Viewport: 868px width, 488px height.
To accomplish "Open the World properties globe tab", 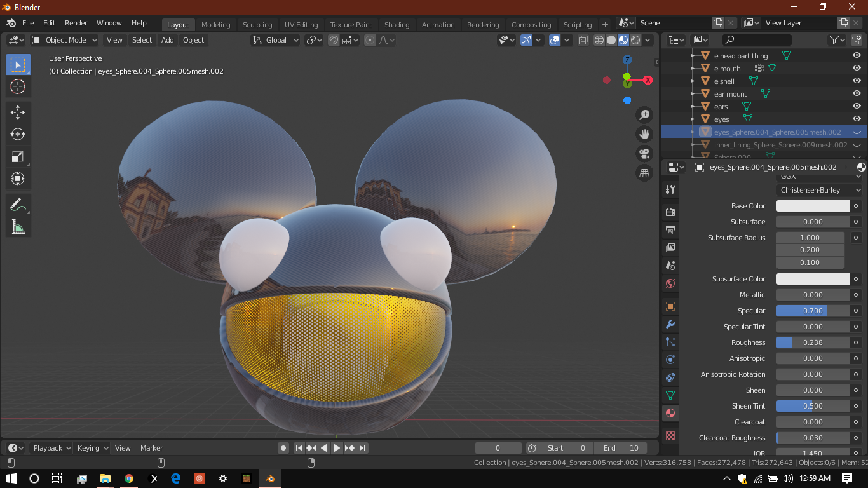I will coord(670,283).
